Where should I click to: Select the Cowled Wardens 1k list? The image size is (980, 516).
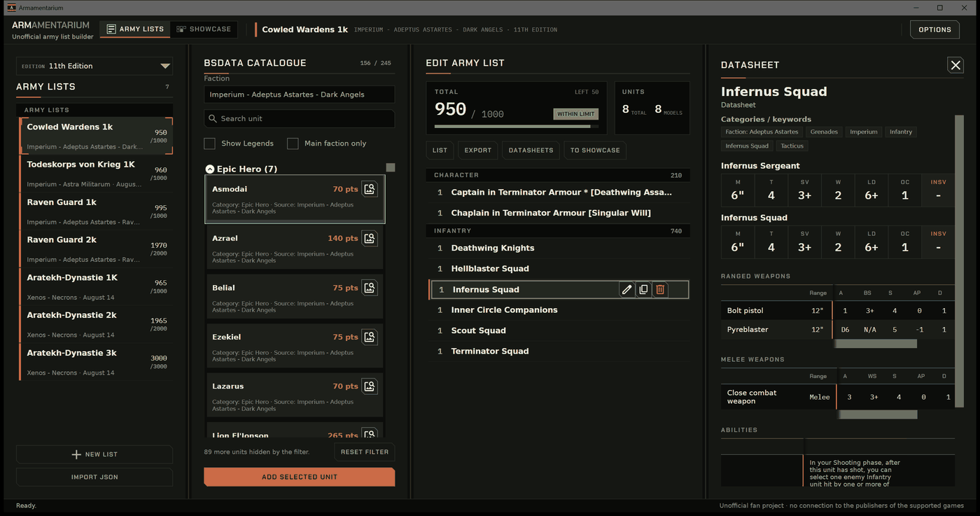pos(96,136)
